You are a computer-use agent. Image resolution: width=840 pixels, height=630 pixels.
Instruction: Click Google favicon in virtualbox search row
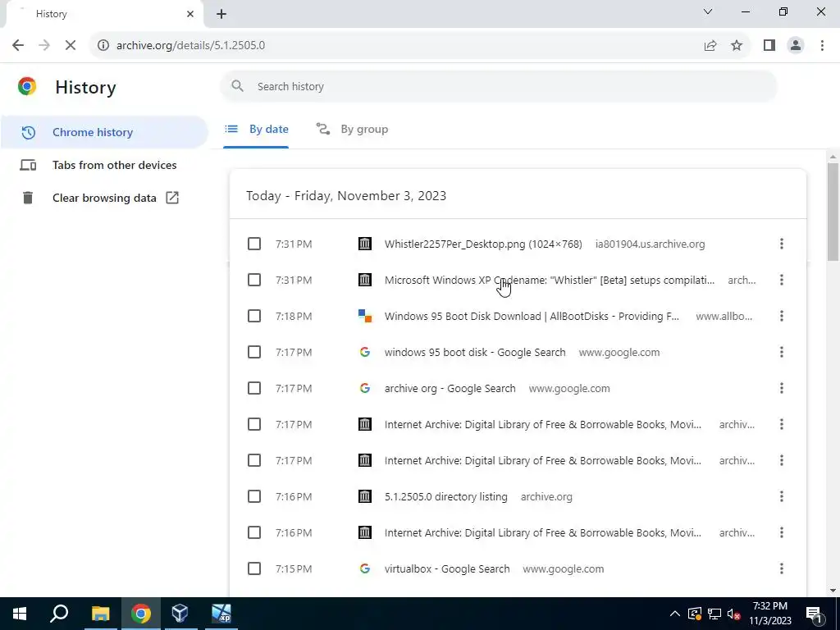pyautogui.click(x=365, y=568)
